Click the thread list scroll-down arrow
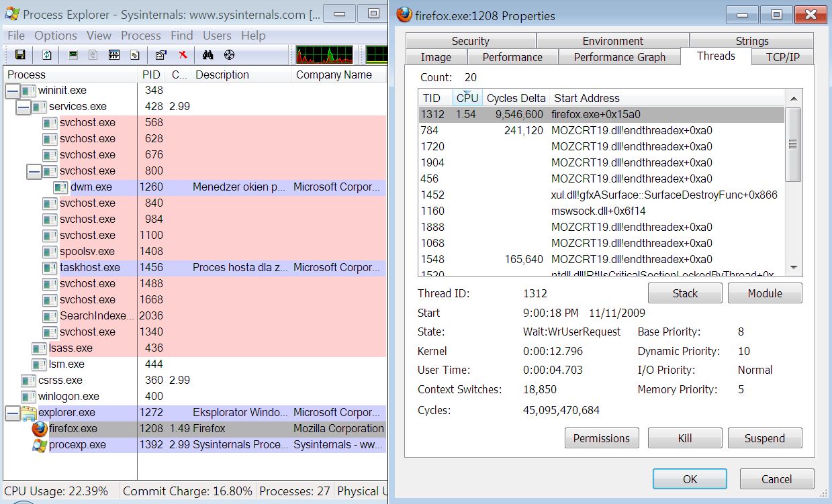 (793, 267)
